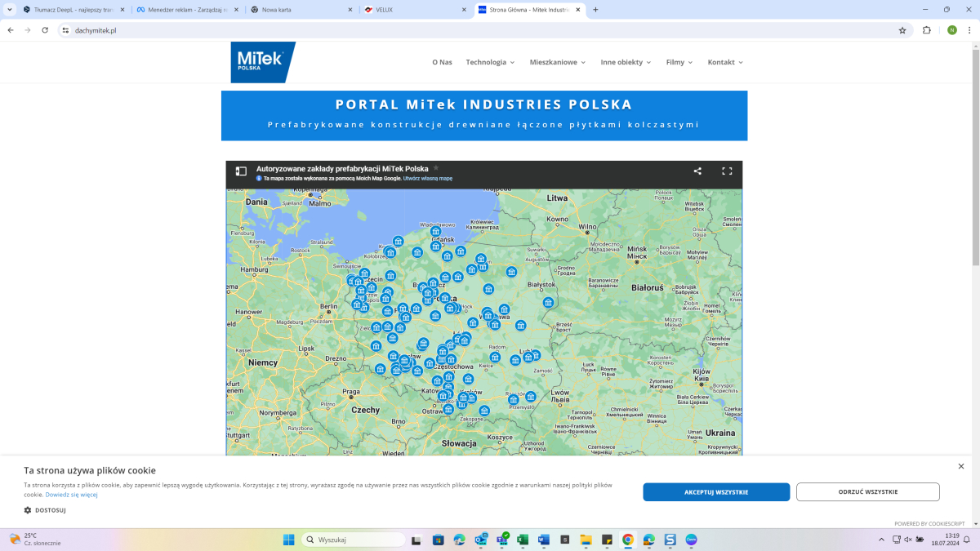The width and height of the screenshot is (980, 551).
Task: Open the Utwórz własną mapę link
Action: [x=428, y=178]
